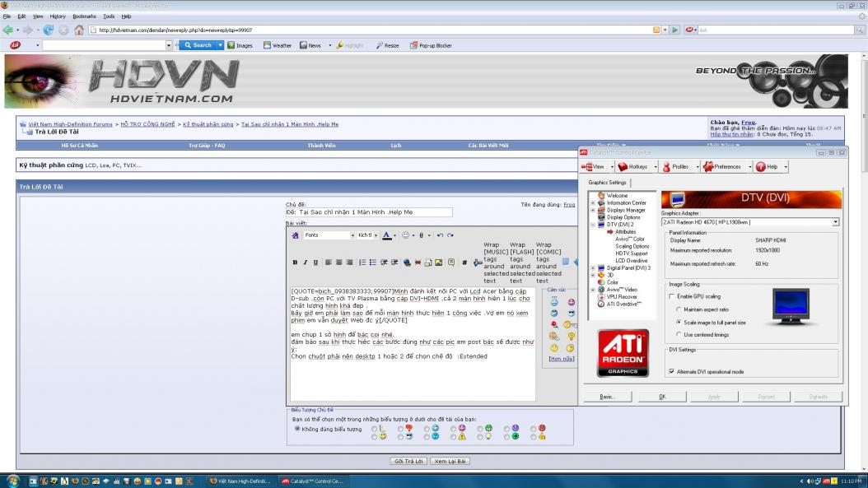Open the Preferences menu in Catalyst Control Center
The image size is (868, 488).
click(727, 166)
